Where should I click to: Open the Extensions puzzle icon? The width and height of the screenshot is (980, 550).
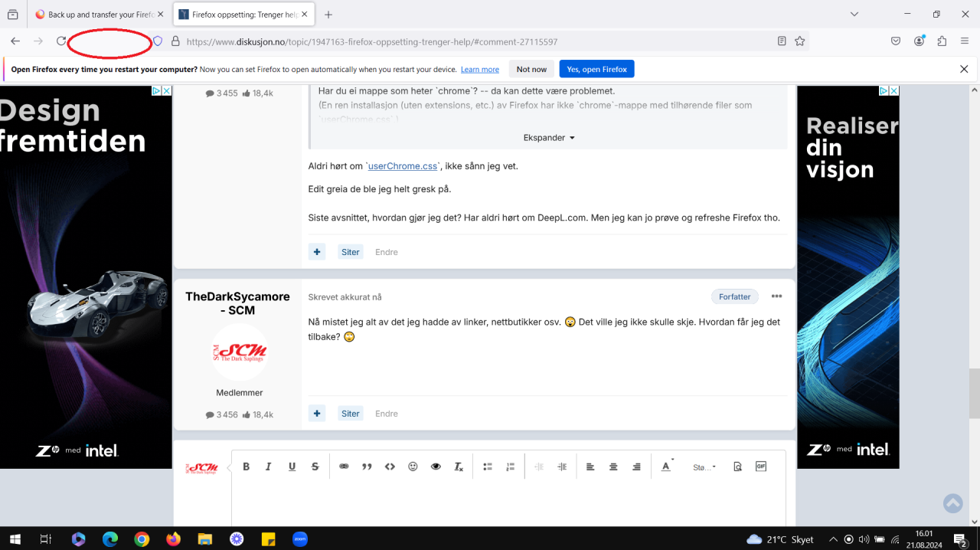[x=942, y=41]
